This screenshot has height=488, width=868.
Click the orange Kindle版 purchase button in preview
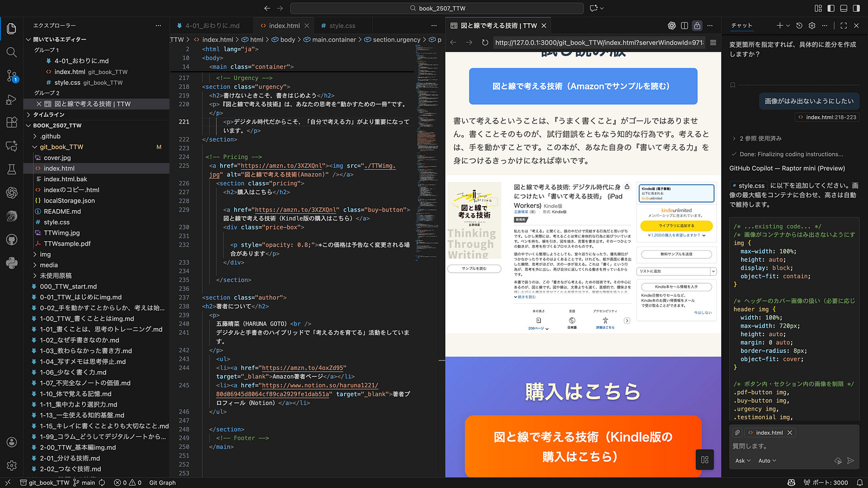(583, 446)
